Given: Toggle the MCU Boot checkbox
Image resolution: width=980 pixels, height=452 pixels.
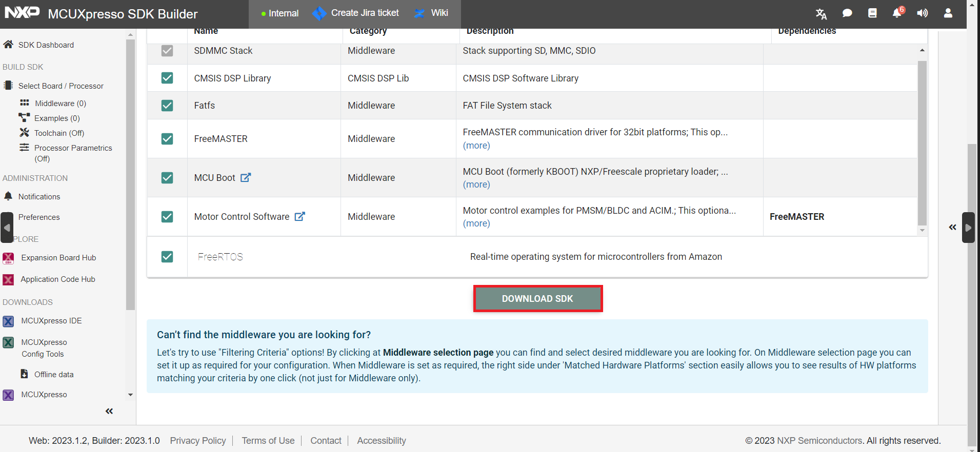Looking at the screenshot, I should point(167,178).
